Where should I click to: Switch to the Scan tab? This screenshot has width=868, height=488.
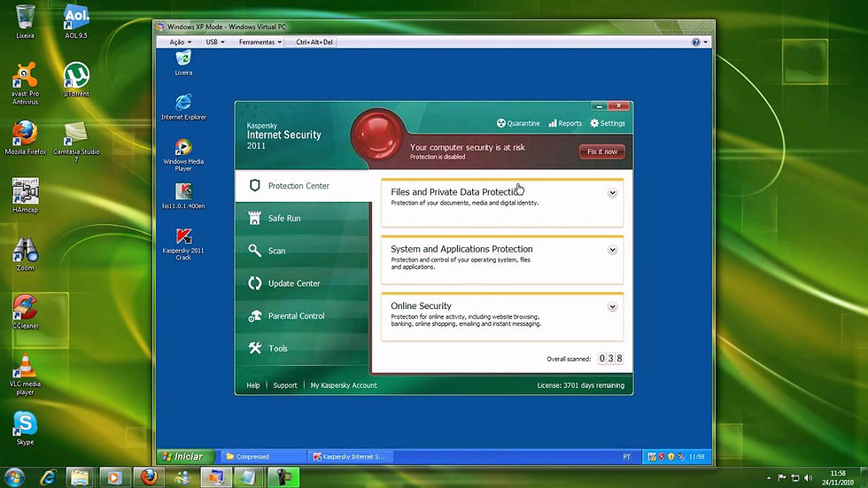coord(303,251)
